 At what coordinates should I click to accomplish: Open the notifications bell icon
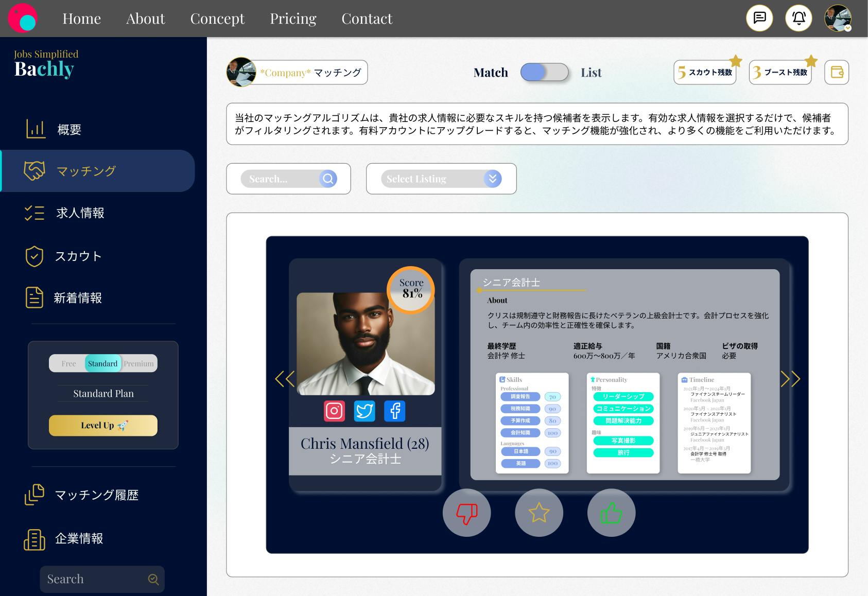[x=798, y=19]
